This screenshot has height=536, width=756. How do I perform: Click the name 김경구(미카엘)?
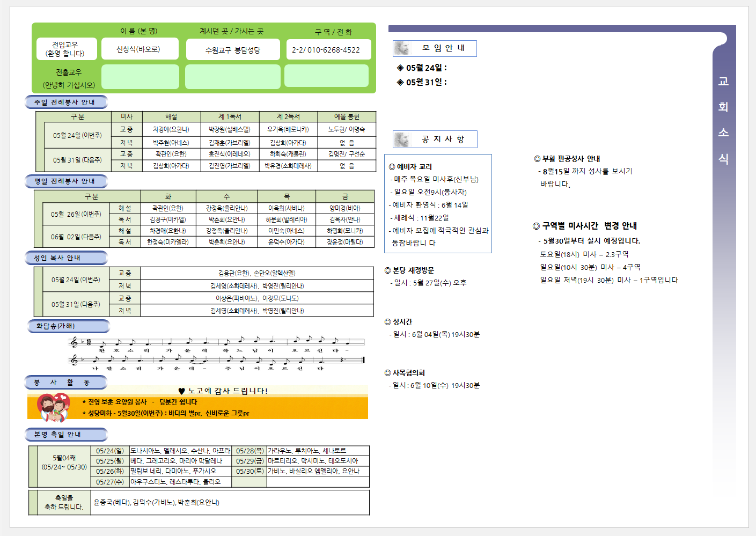click(168, 219)
